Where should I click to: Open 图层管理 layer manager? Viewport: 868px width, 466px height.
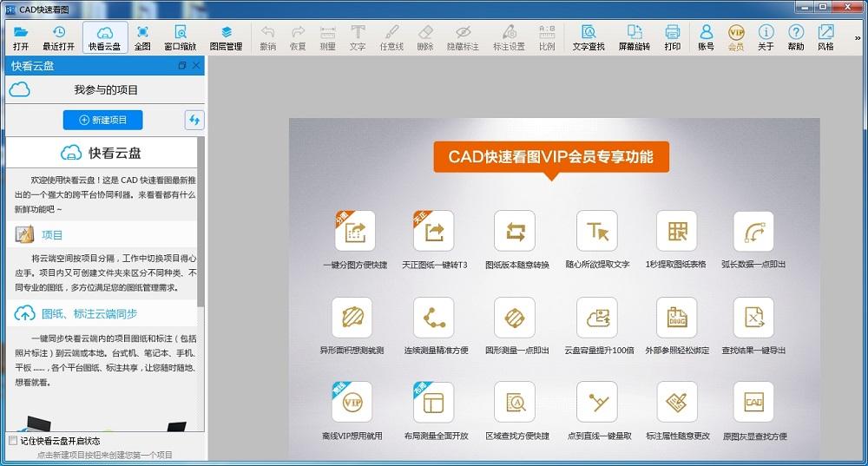click(226, 37)
